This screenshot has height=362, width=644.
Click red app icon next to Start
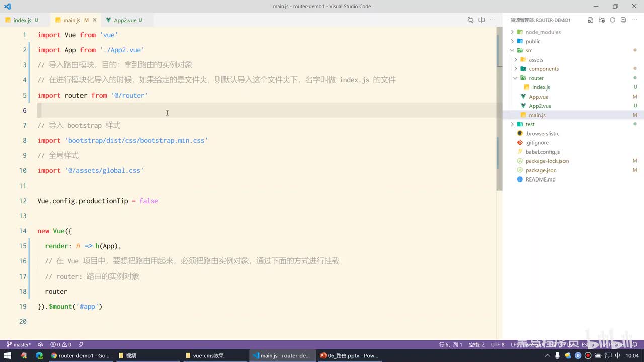click(23, 355)
